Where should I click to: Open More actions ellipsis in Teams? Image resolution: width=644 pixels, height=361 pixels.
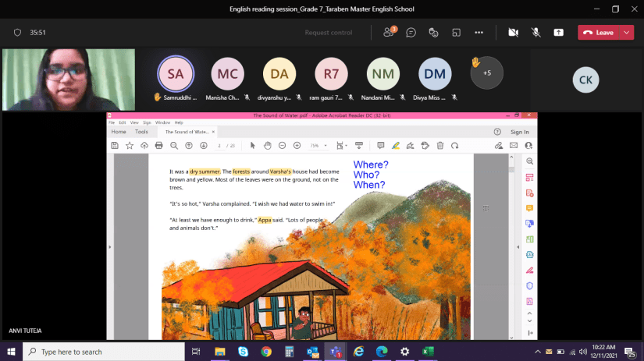pyautogui.click(x=479, y=32)
